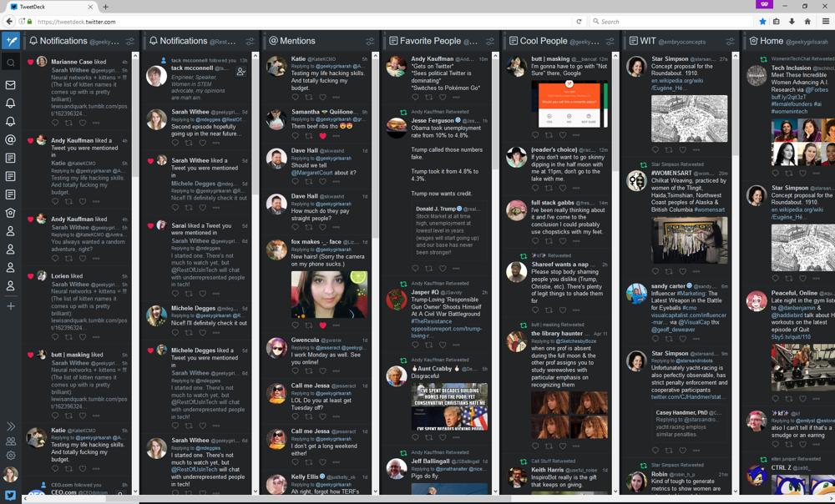Click the #TheResistance hashtag

coord(432,321)
